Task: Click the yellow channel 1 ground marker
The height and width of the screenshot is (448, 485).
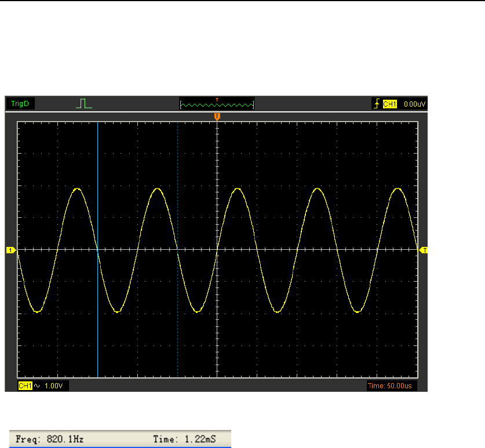Action: [11, 250]
